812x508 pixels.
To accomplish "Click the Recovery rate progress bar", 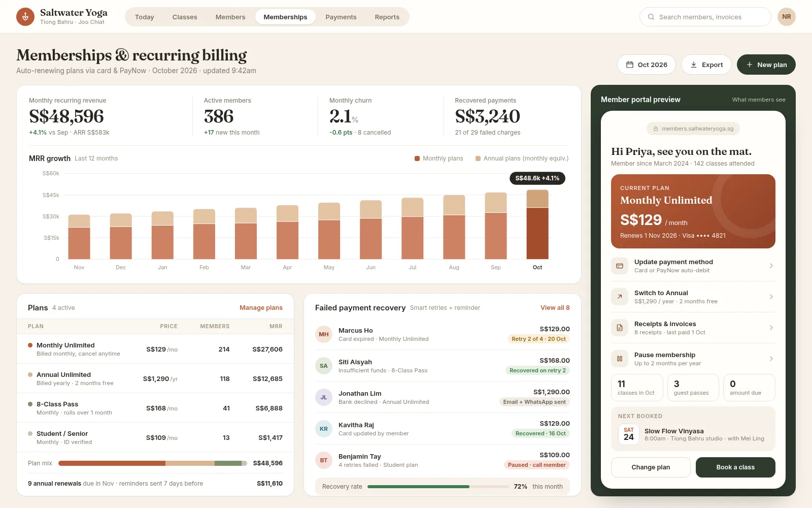I will pyautogui.click(x=438, y=487).
